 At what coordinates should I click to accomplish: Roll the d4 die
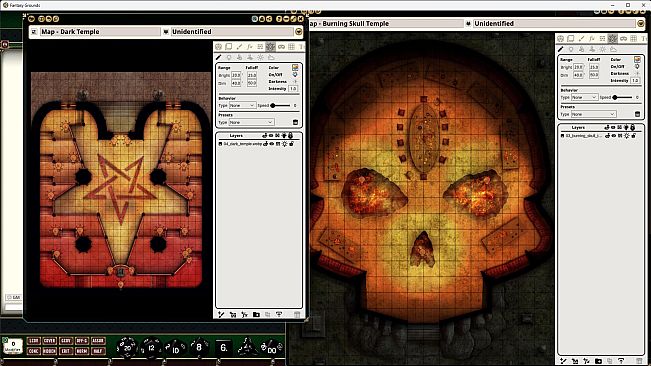(247, 347)
